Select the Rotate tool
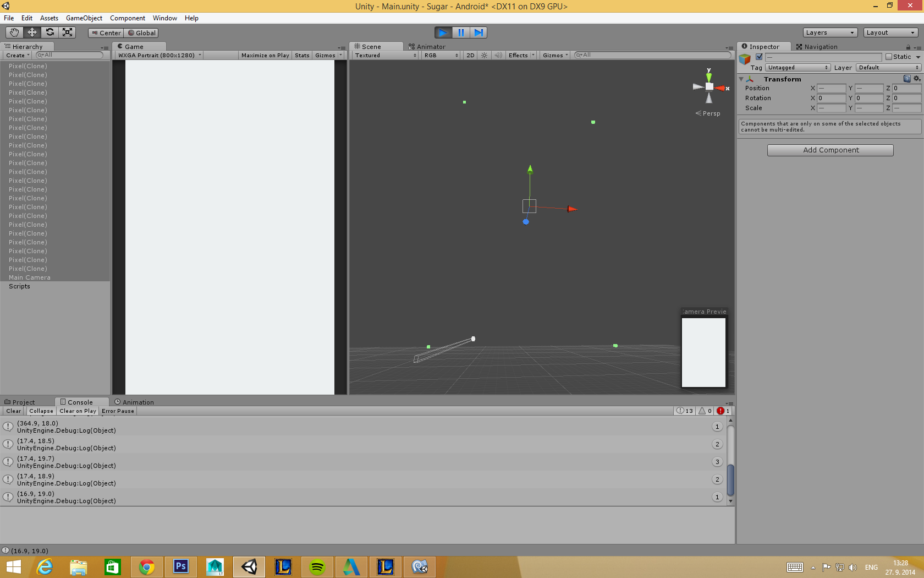This screenshot has width=924, height=578. coord(50,32)
